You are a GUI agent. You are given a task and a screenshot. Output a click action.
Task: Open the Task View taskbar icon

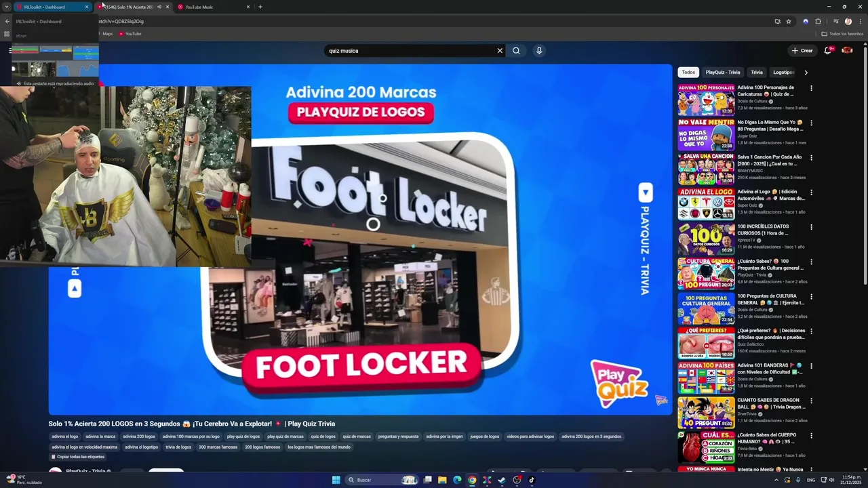coord(427,480)
